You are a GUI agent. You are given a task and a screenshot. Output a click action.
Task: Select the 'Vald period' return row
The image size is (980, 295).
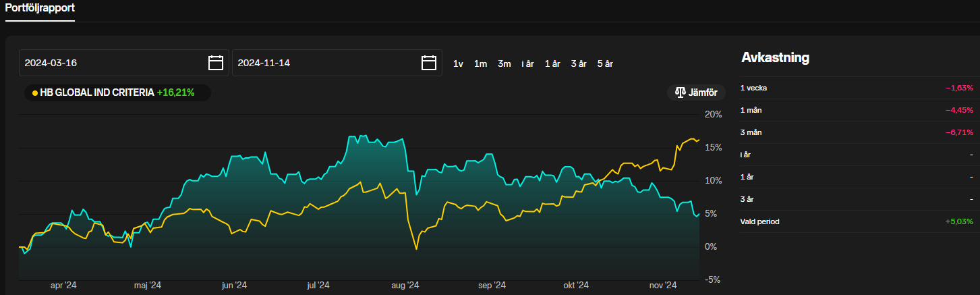tap(857, 221)
